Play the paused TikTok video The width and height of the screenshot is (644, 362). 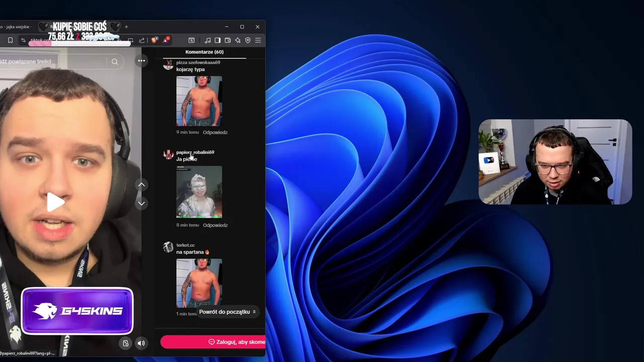[x=55, y=202]
